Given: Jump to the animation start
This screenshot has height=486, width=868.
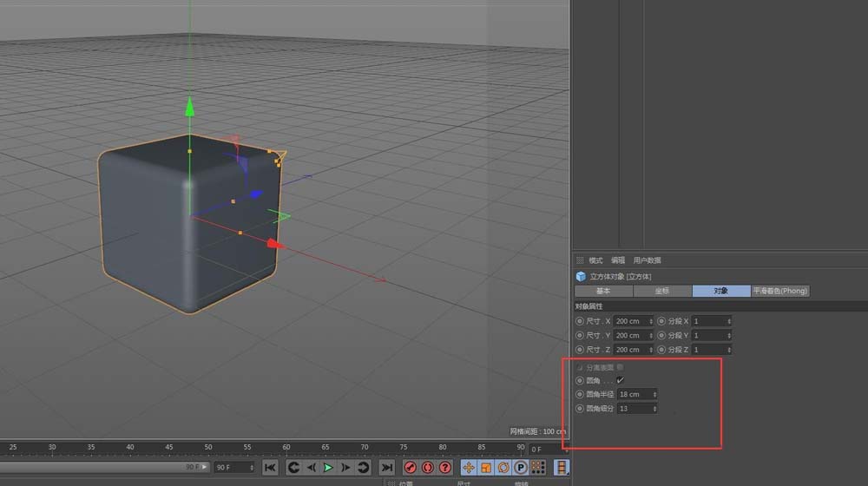Looking at the screenshot, I should click(270, 468).
